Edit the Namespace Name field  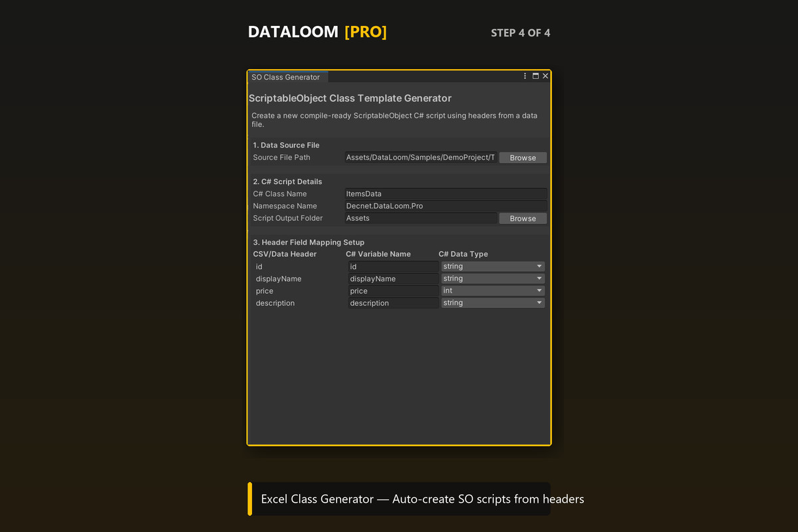446,206
